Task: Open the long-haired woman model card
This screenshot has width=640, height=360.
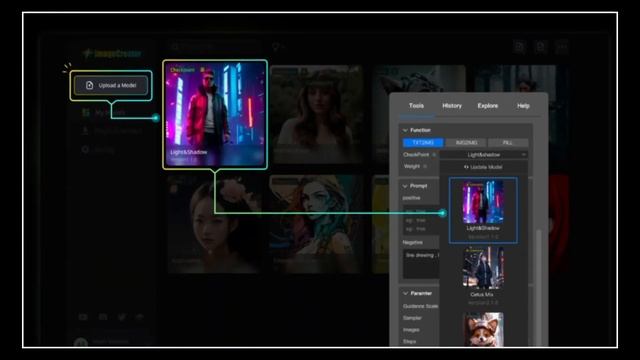Action: 316,114
